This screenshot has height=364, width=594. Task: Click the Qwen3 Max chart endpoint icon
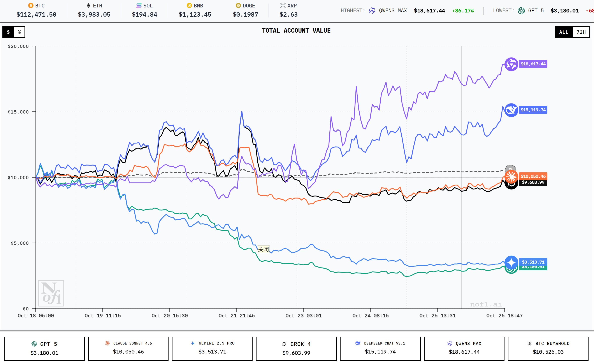(x=511, y=64)
